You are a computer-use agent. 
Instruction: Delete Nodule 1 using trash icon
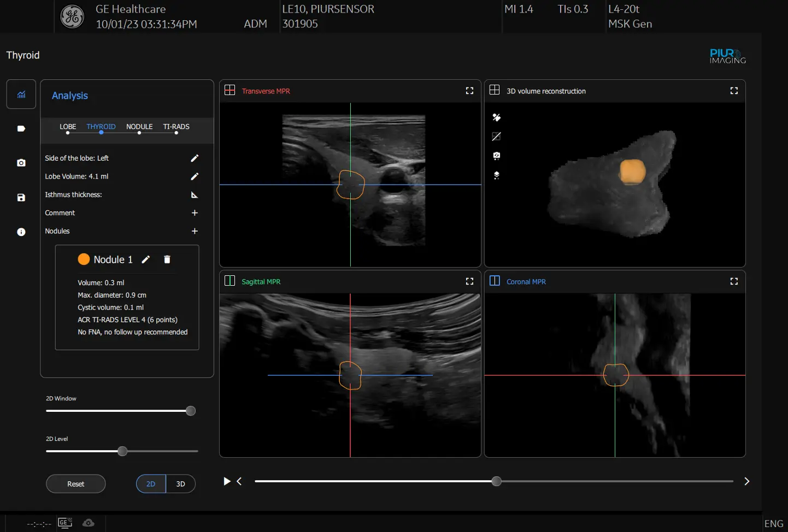pos(167,259)
